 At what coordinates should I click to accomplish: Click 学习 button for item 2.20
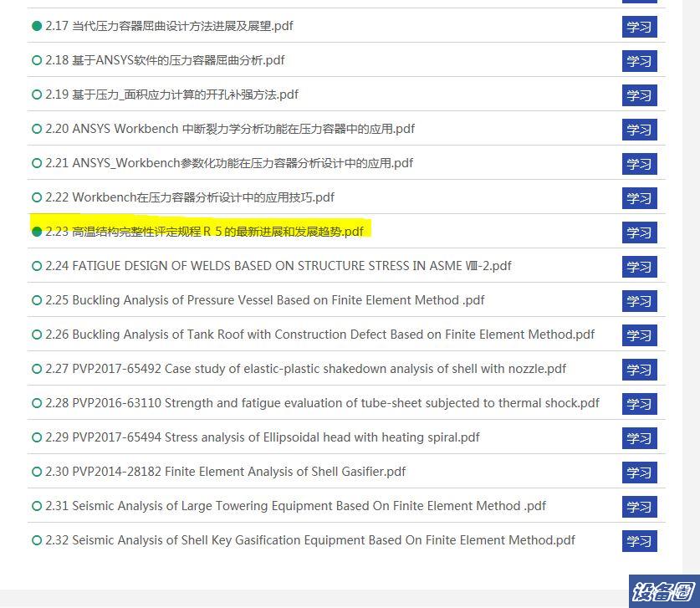[639, 130]
